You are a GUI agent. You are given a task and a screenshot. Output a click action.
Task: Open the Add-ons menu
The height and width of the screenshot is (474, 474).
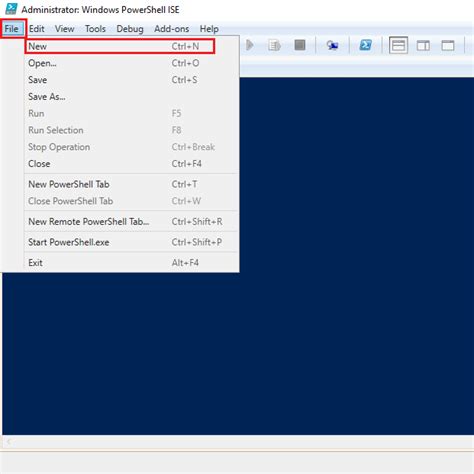(x=171, y=29)
